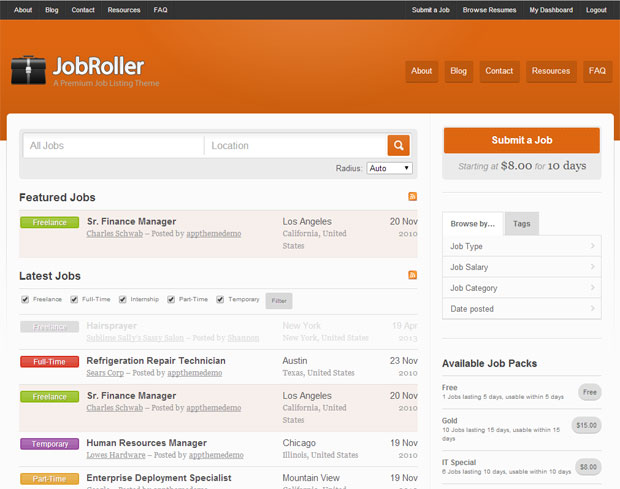Image resolution: width=620 pixels, height=489 pixels.
Task: Toggle the Part-Time filter checkbox
Action: [171, 299]
